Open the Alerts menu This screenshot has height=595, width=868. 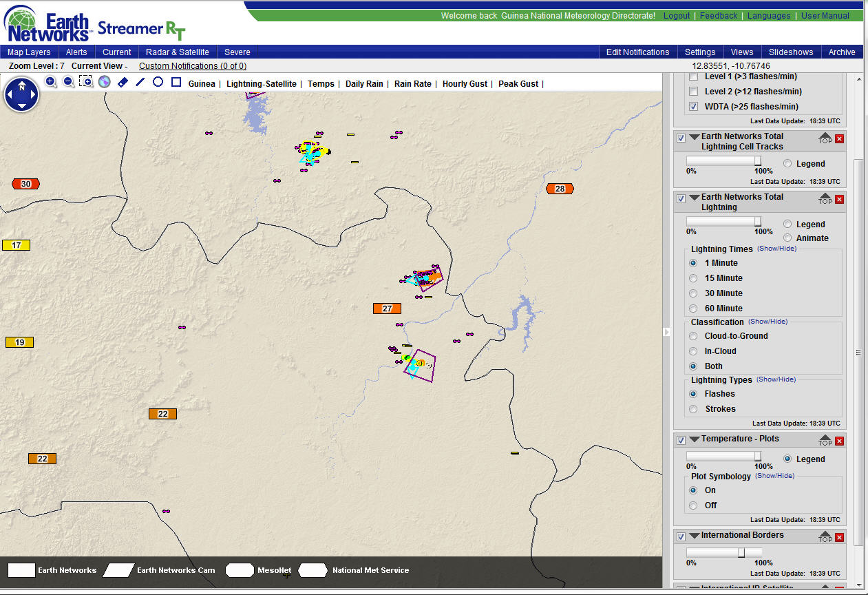pos(76,52)
